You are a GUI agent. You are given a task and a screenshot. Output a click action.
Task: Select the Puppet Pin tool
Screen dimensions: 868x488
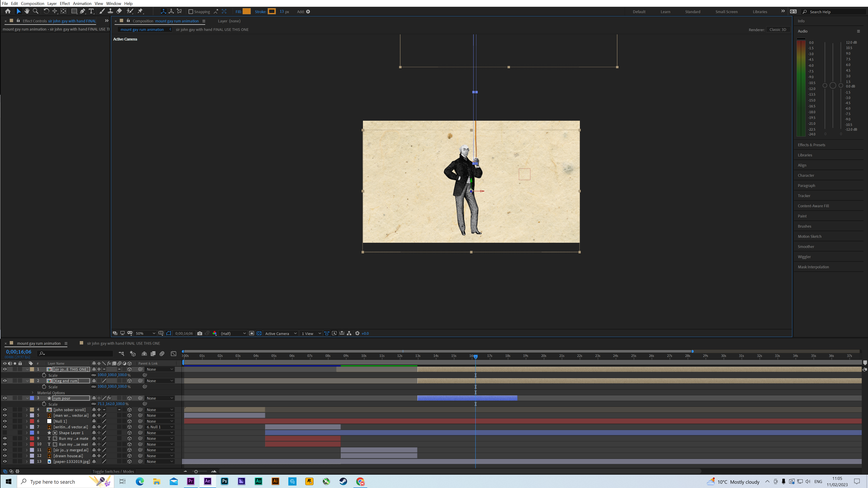(141, 11)
